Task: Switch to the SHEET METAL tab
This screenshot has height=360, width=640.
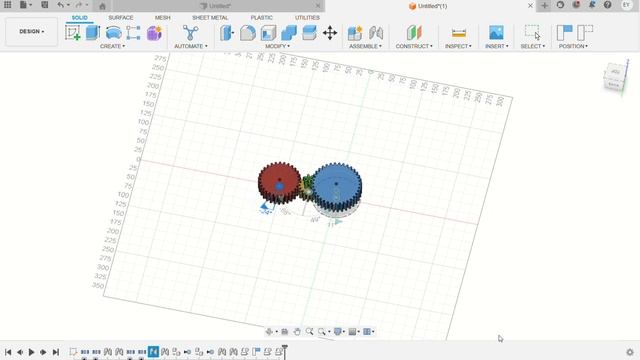Action: click(210, 18)
